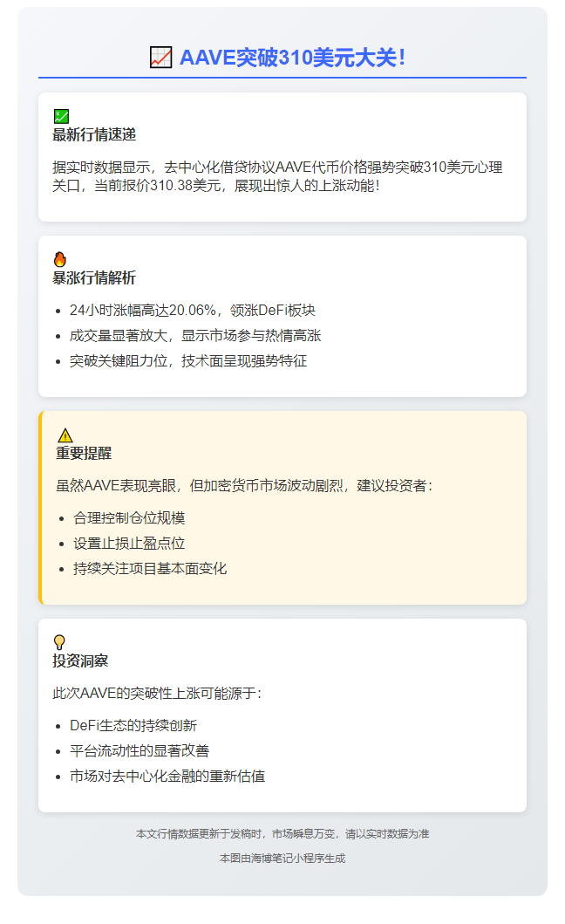
Task: Click the light bulb icon above 投资洞察
Action: 59,641
